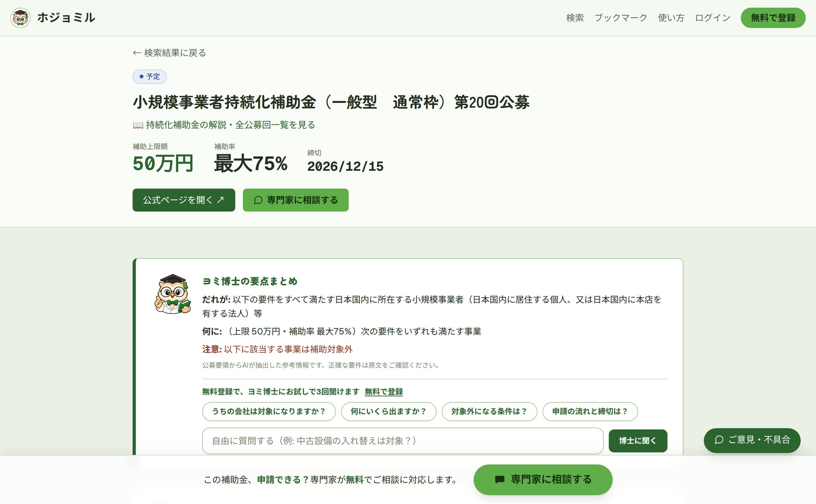
Task: Open the ブックマーク menu item
Action: pos(621,18)
